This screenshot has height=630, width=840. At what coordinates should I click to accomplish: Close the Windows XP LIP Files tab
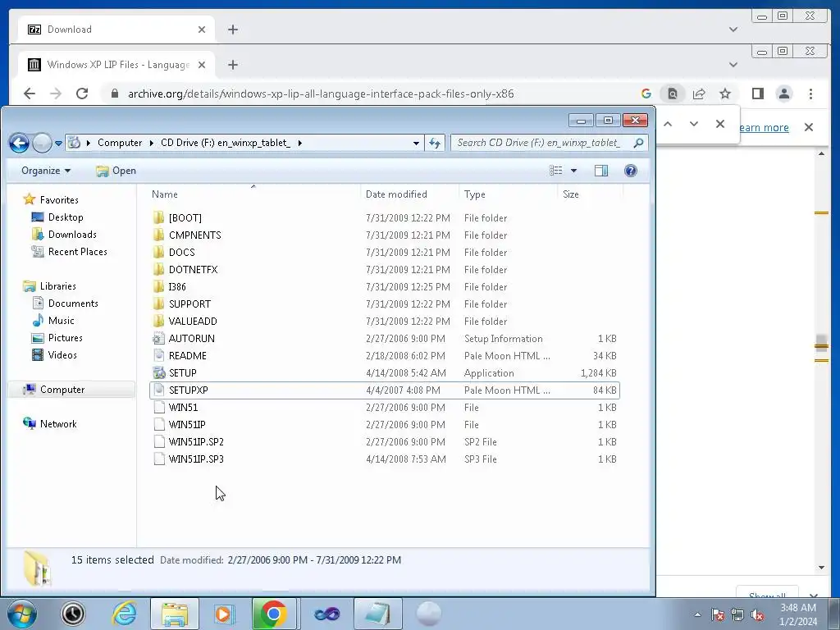[202, 65]
